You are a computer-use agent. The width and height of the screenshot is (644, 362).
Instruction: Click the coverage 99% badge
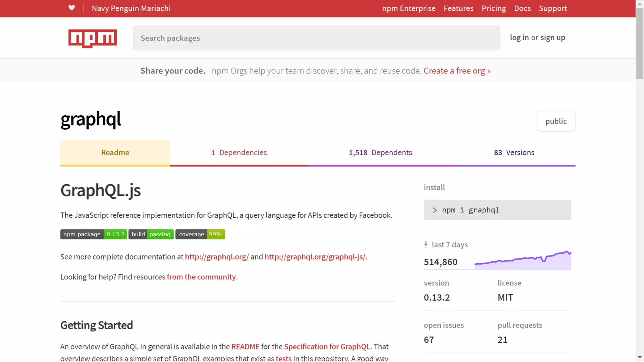200,234
